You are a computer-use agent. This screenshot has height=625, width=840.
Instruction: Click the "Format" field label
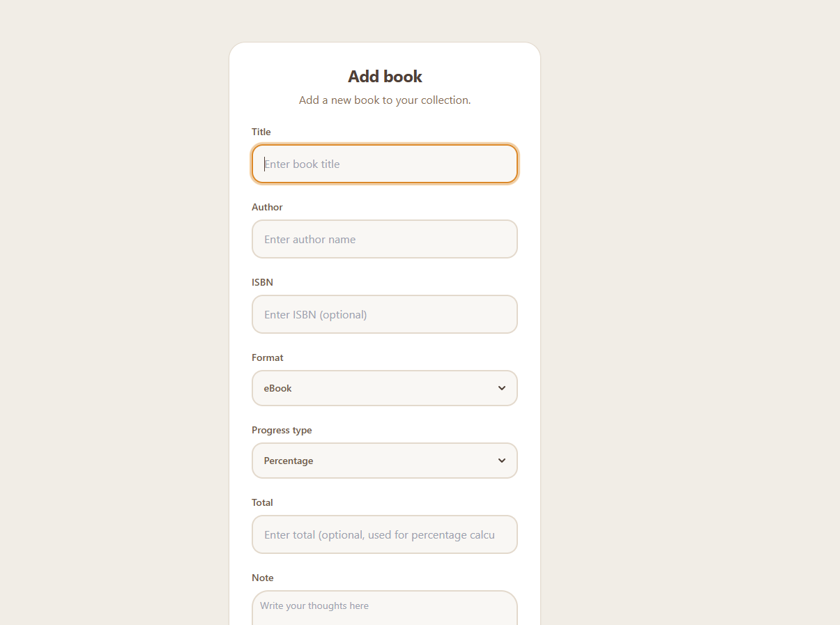pos(268,357)
